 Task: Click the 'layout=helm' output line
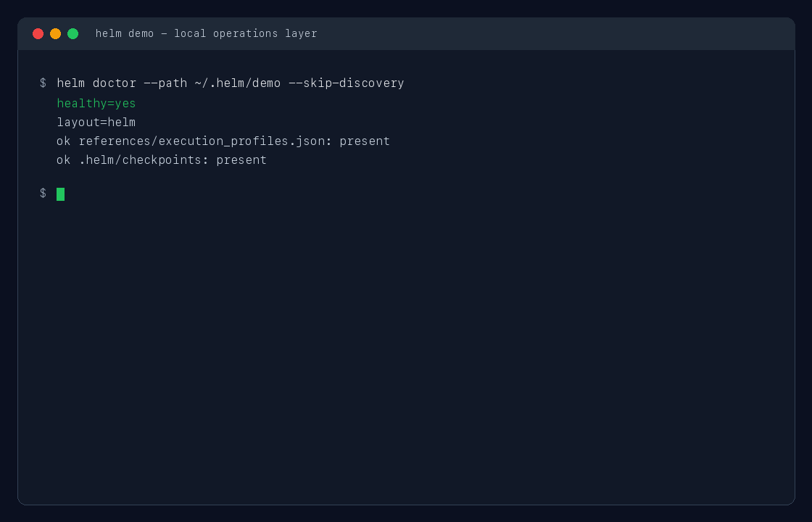coord(96,123)
